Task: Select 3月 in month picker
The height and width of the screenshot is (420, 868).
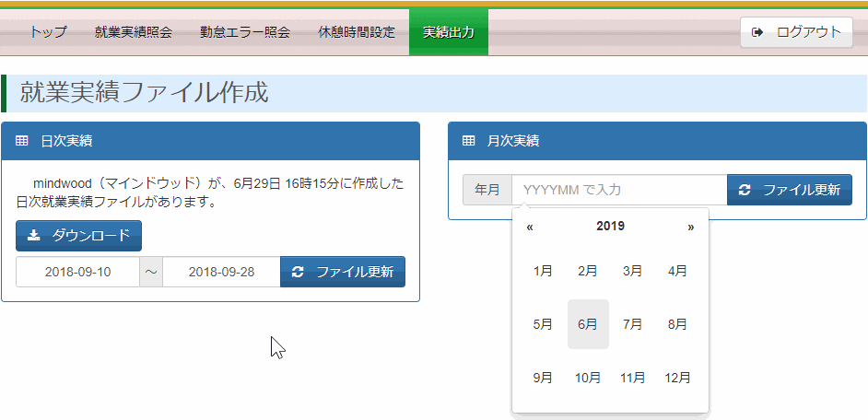Action: (x=633, y=271)
